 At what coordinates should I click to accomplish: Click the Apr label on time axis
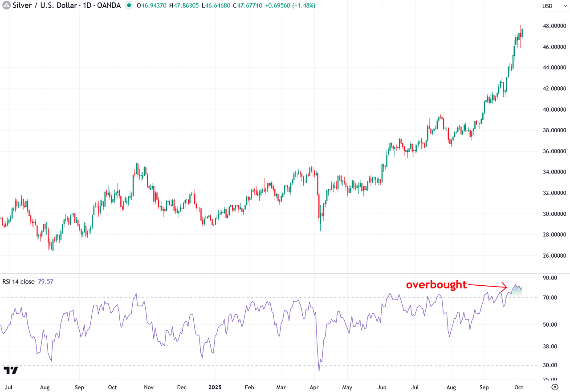click(315, 387)
